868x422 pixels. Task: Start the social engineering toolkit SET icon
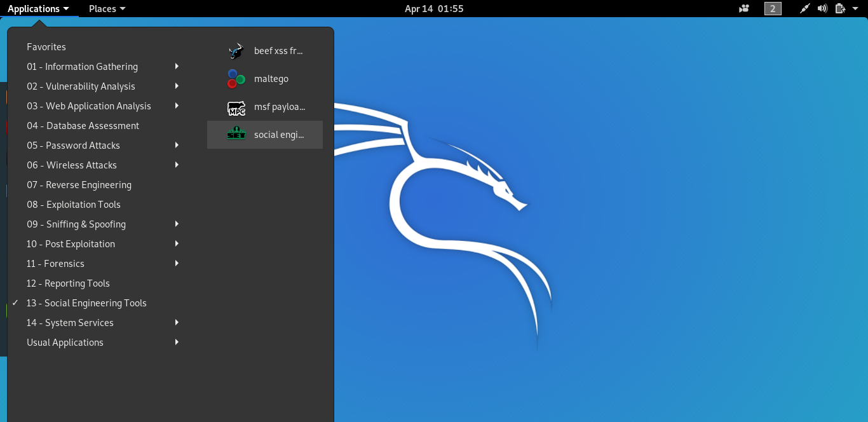pyautogui.click(x=236, y=135)
